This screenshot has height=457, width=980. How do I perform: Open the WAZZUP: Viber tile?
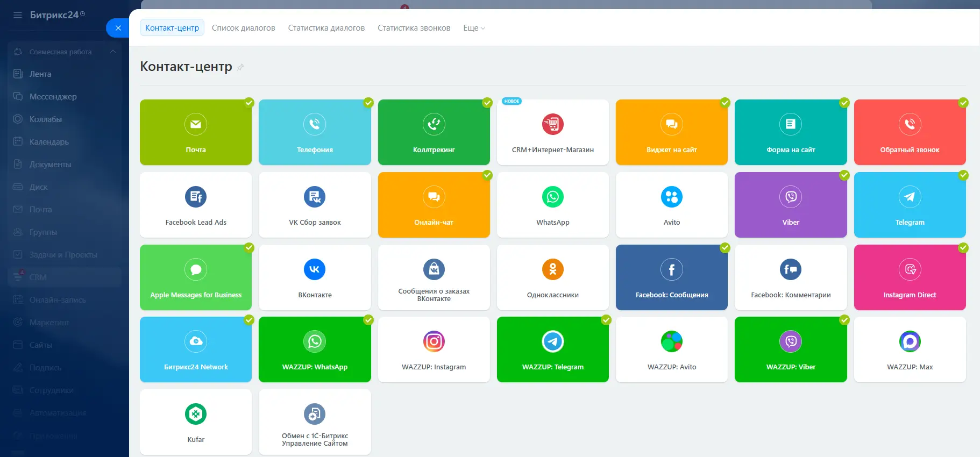(x=791, y=349)
